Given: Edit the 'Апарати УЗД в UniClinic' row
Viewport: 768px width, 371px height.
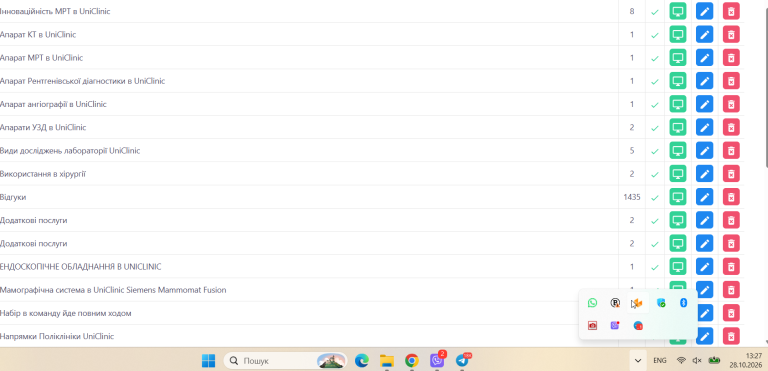Looking at the screenshot, I should point(704,127).
